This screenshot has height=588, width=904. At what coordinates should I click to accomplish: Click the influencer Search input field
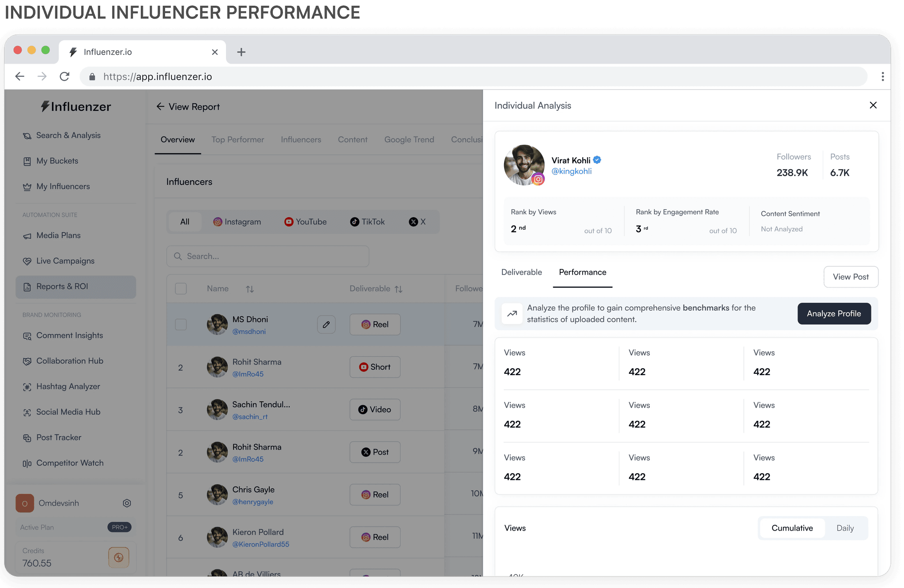(267, 256)
